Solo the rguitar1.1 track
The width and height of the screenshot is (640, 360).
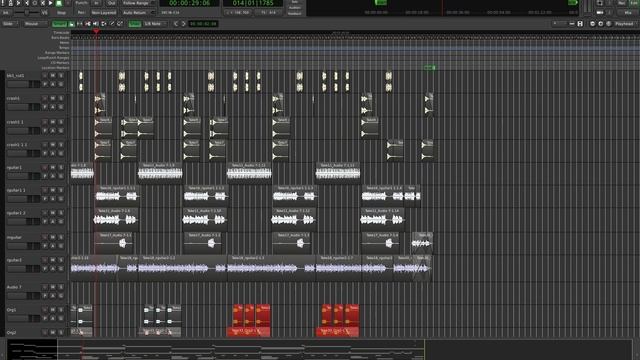click(61, 190)
